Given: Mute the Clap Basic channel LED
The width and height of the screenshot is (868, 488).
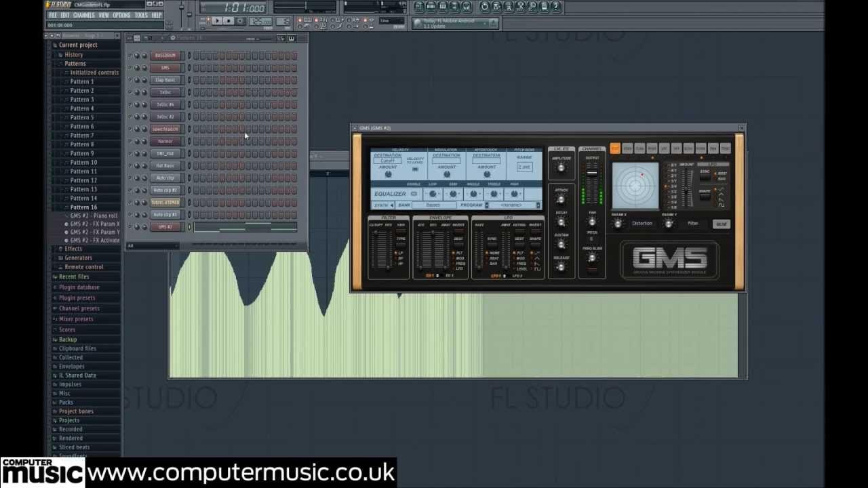Looking at the screenshot, I should click(130, 80).
